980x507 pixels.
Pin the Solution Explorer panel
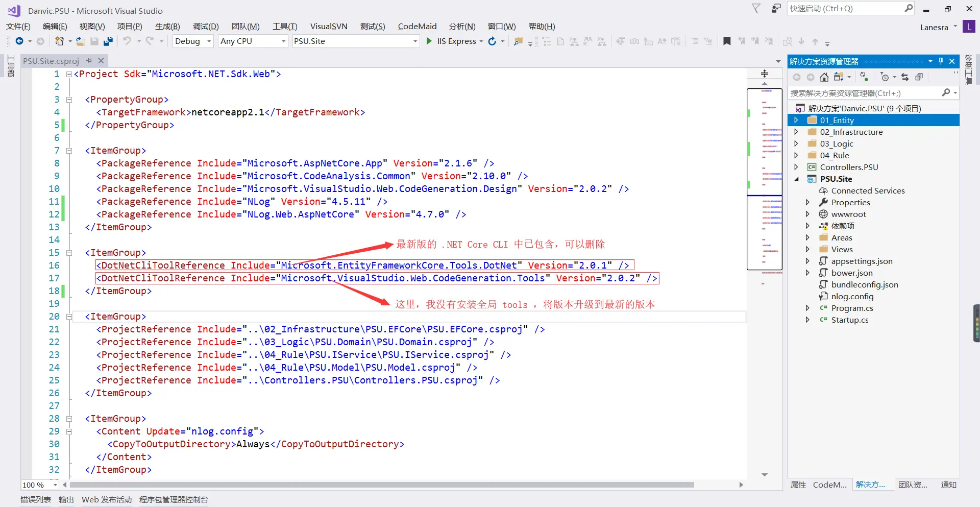(x=941, y=61)
